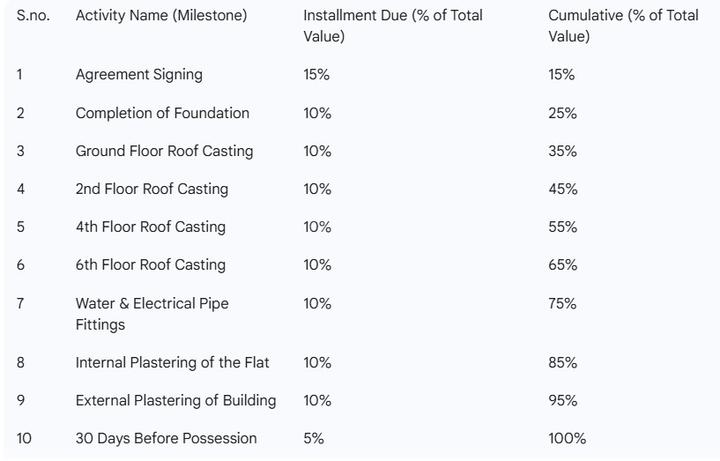Select the 'Ground Floor Roof Casting' cell
This screenshot has width=720, height=461.
click(x=164, y=151)
